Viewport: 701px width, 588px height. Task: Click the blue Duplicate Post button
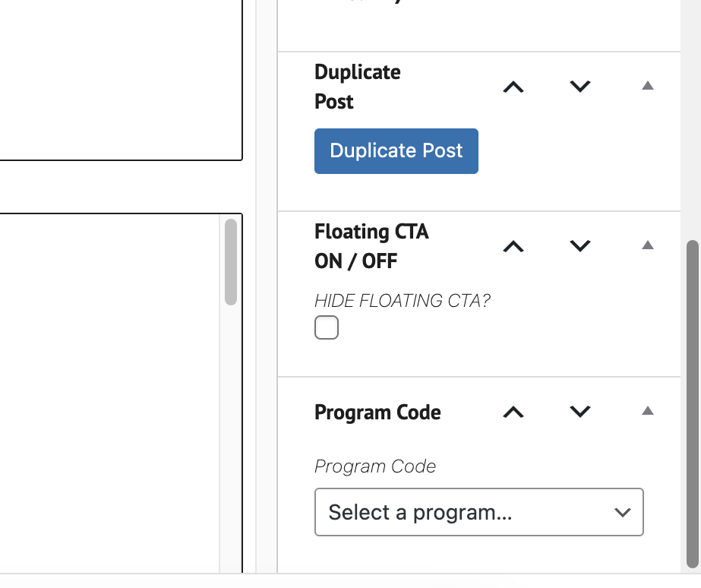coord(396,151)
